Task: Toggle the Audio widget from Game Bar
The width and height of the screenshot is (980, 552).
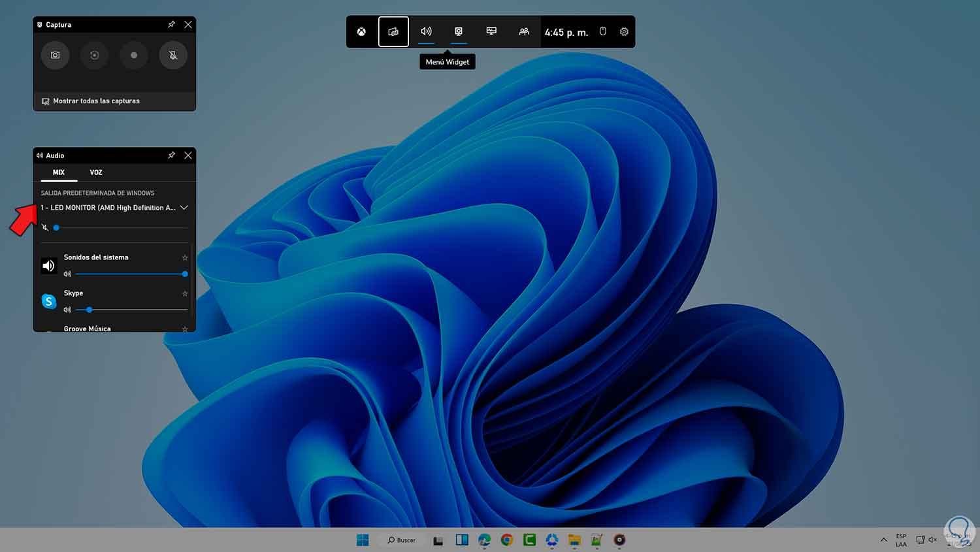Action: (426, 31)
